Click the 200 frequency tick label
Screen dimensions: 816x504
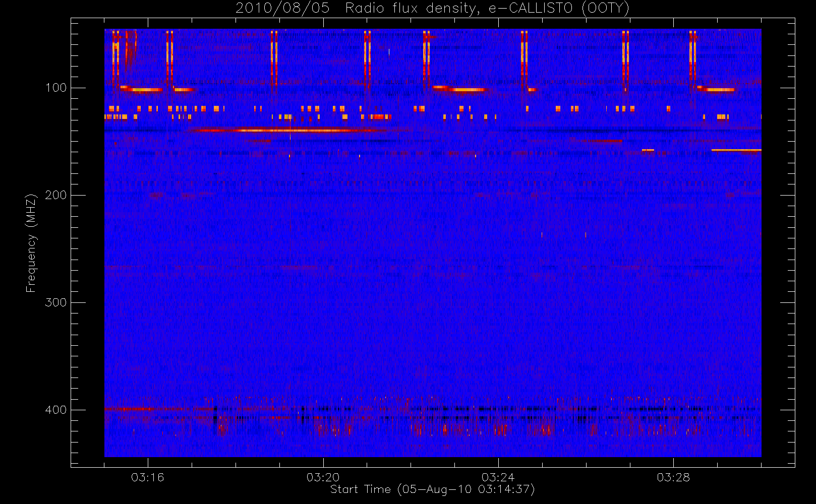point(55,195)
